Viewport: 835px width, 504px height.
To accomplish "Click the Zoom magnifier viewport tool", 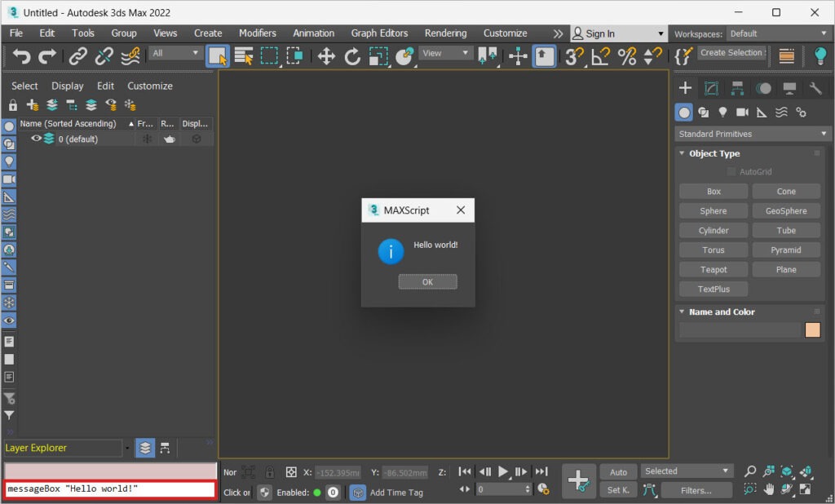I will pos(750,471).
